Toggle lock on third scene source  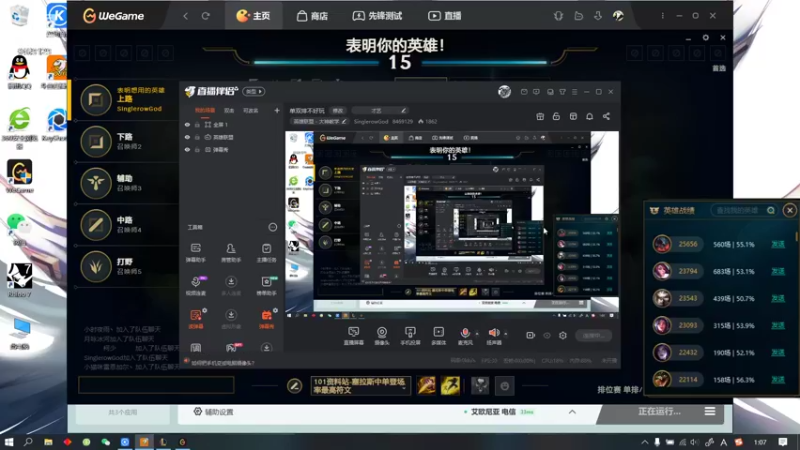[197, 150]
